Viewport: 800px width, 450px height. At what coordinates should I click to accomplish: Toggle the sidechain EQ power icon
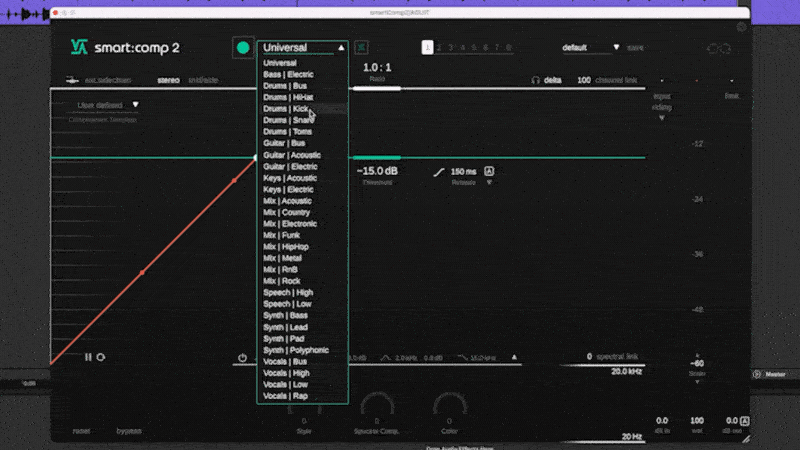(242, 358)
